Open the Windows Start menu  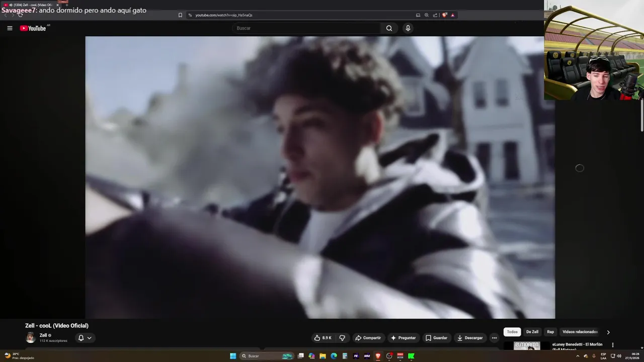[233, 356]
